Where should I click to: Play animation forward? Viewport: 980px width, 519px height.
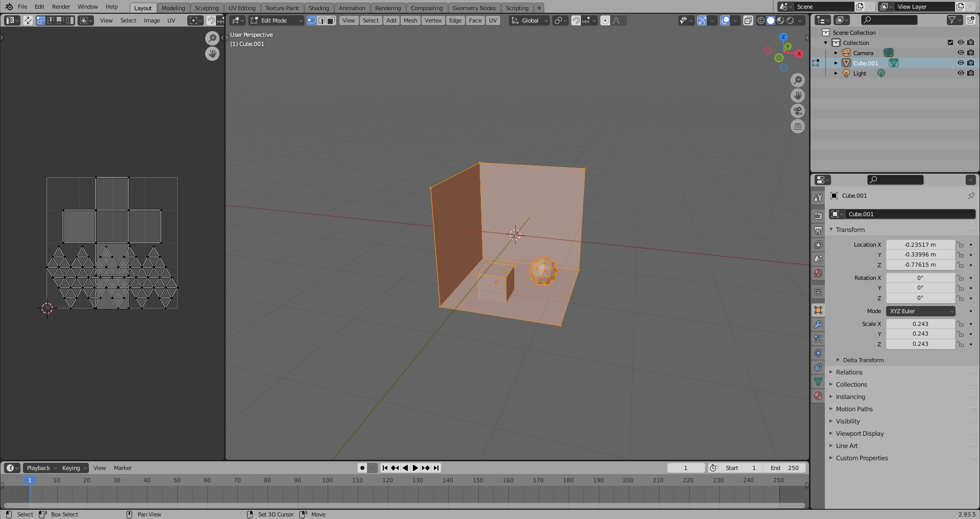coord(415,468)
